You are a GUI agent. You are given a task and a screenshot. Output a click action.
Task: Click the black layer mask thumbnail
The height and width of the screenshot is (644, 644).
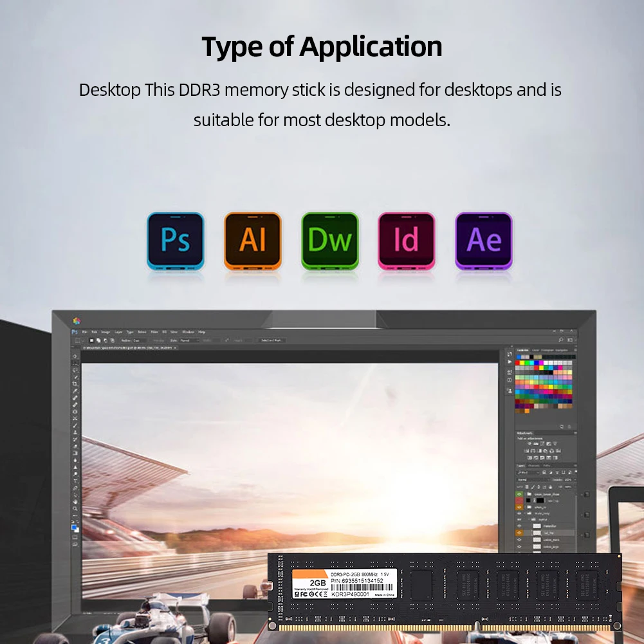(x=540, y=501)
